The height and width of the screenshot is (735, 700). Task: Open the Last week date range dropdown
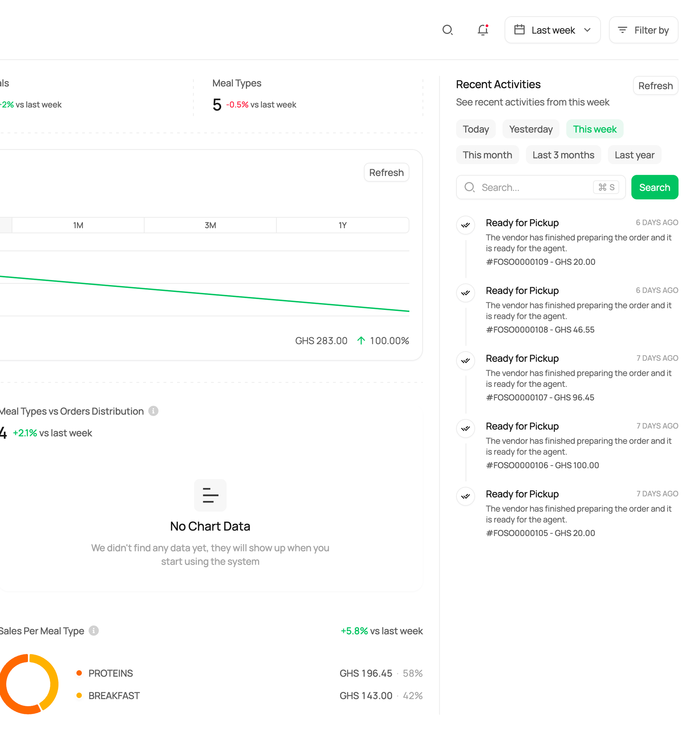click(552, 30)
